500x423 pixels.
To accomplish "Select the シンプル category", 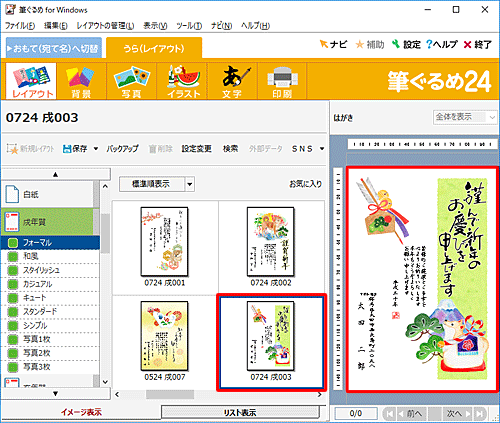I will click(50, 325).
